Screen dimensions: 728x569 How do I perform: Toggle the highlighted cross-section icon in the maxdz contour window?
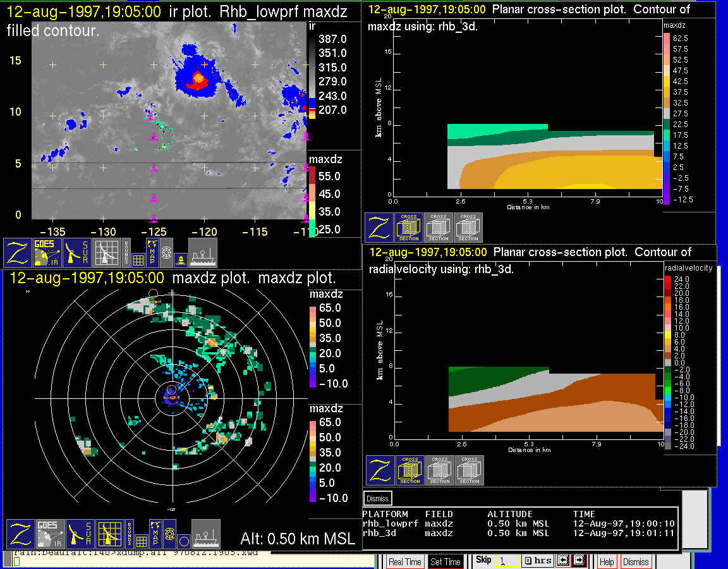click(409, 228)
